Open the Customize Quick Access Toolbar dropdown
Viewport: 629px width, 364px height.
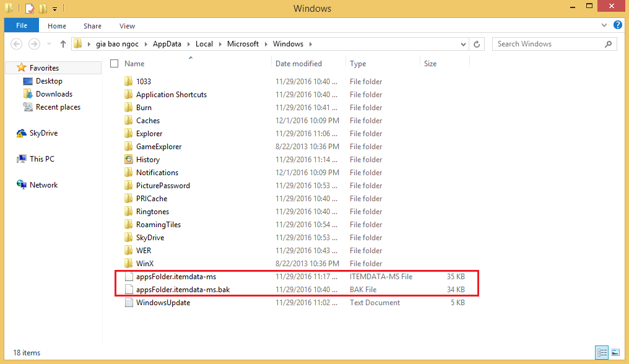coord(54,9)
